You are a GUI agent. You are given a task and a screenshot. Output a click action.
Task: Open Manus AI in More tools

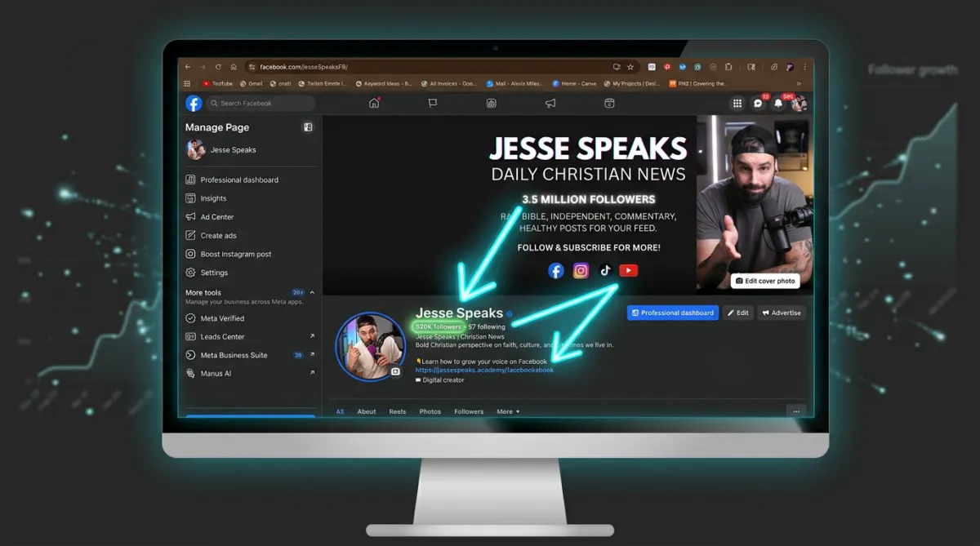pyautogui.click(x=250, y=373)
